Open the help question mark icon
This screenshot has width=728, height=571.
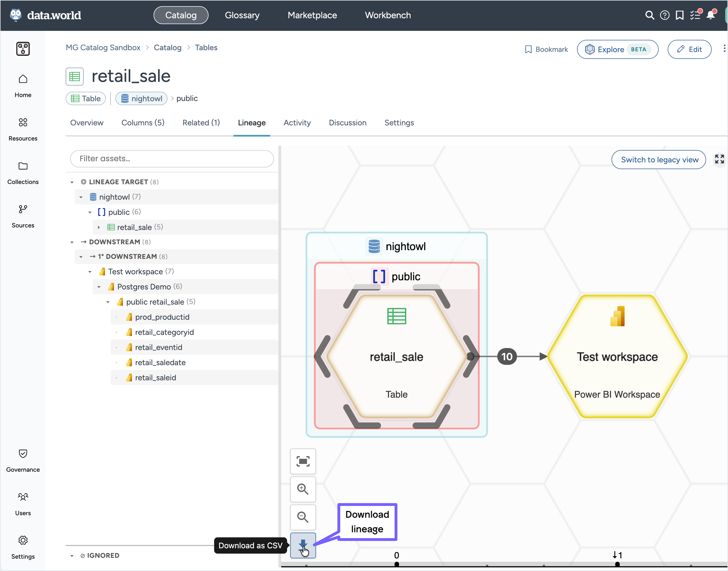(665, 15)
